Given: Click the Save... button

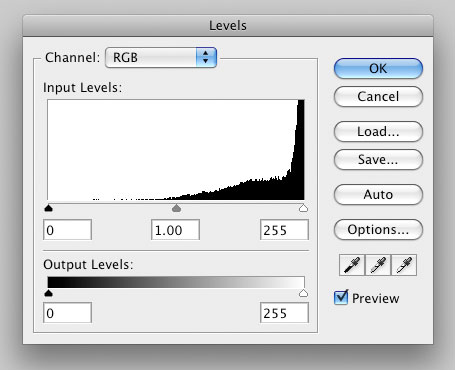Looking at the screenshot, I should pyautogui.click(x=378, y=160).
